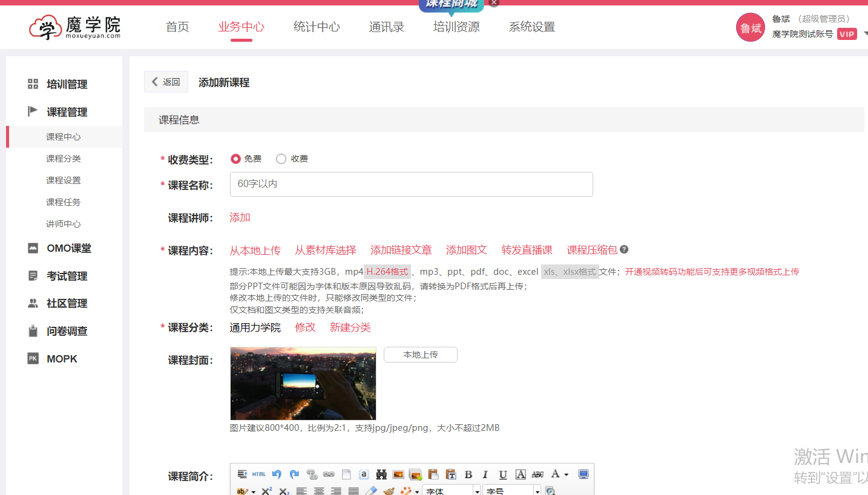Open HTML source view in editor
868x495 pixels.
pyautogui.click(x=258, y=474)
